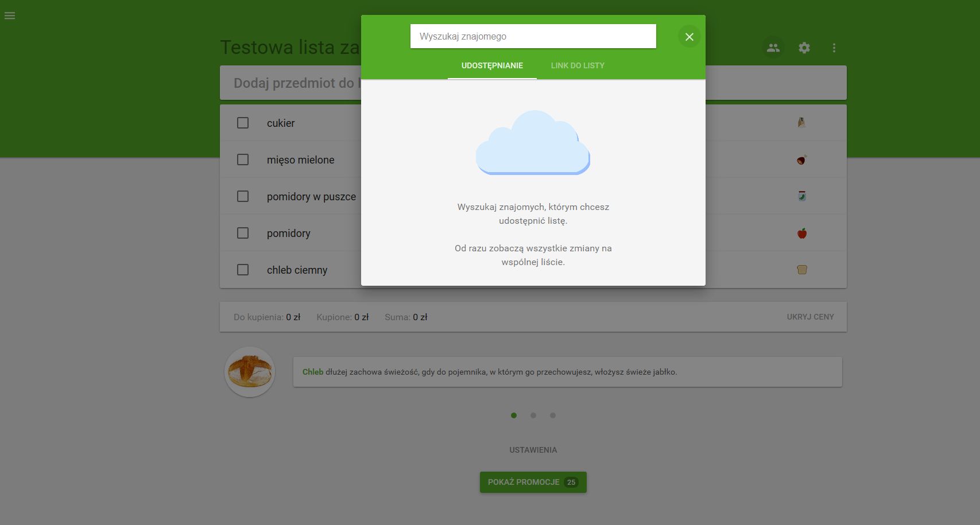
Task: Focus the Wyszukaj znajomego search field
Action: (x=533, y=36)
